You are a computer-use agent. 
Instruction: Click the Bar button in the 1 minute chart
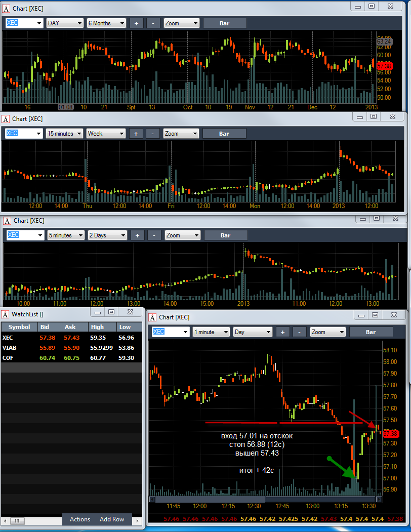pos(371,332)
